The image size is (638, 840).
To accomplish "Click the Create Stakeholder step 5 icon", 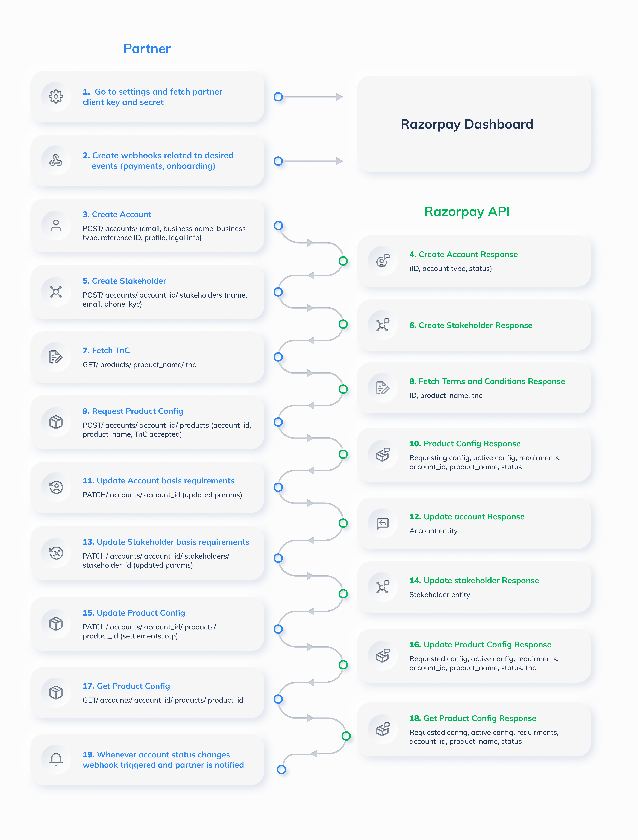I will point(56,292).
